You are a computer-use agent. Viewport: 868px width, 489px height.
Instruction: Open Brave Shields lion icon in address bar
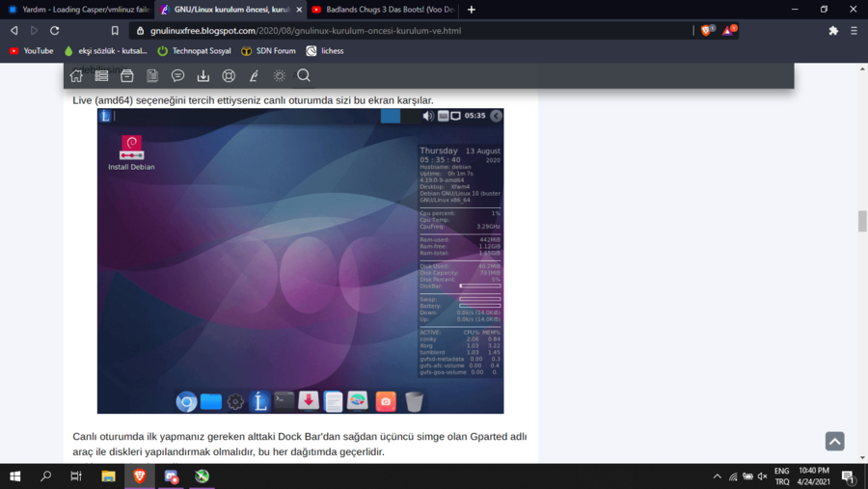pos(706,31)
